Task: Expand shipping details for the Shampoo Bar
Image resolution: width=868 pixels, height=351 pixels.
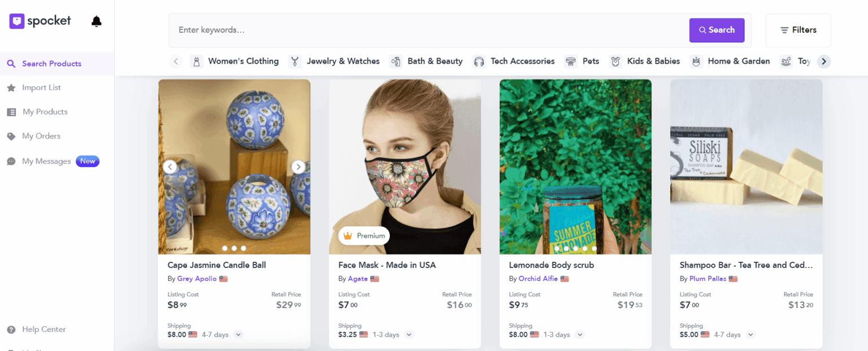Action: tap(750, 334)
